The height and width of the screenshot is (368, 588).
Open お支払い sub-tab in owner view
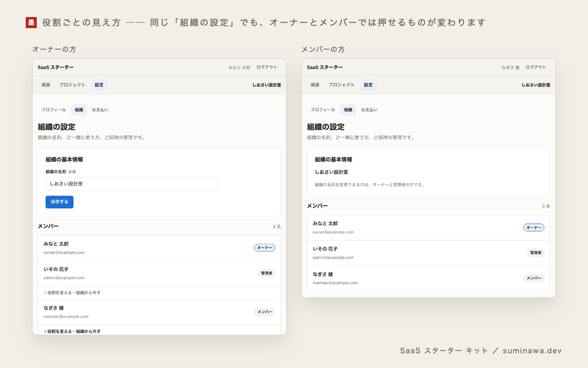coord(100,110)
